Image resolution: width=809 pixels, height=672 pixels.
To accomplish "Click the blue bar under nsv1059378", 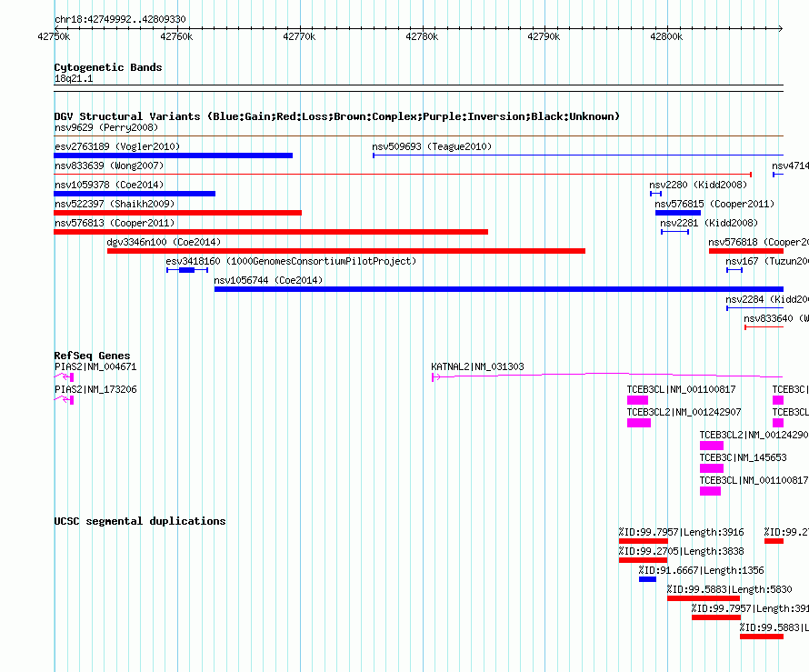I will tap(135, 194).
